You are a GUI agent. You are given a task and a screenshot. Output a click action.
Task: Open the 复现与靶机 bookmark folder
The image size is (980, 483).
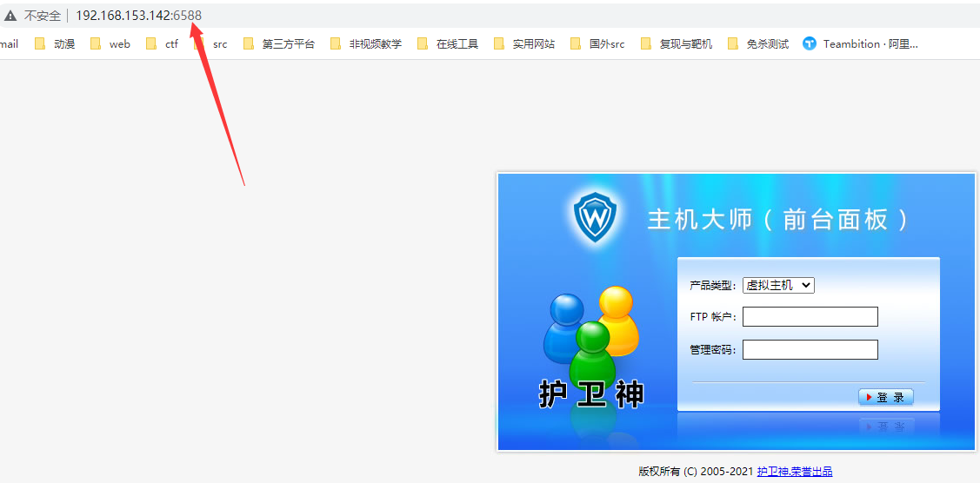point(677,43)
